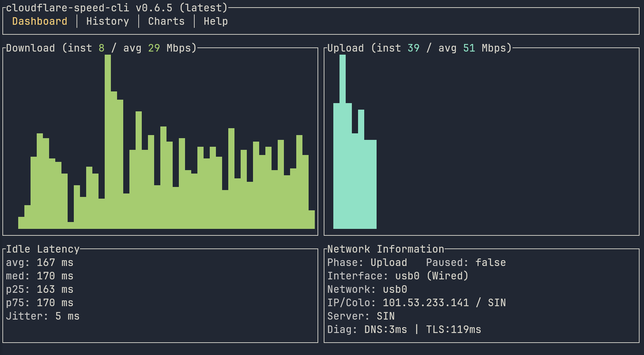Click the tallest green download bar

pos(108,142)
